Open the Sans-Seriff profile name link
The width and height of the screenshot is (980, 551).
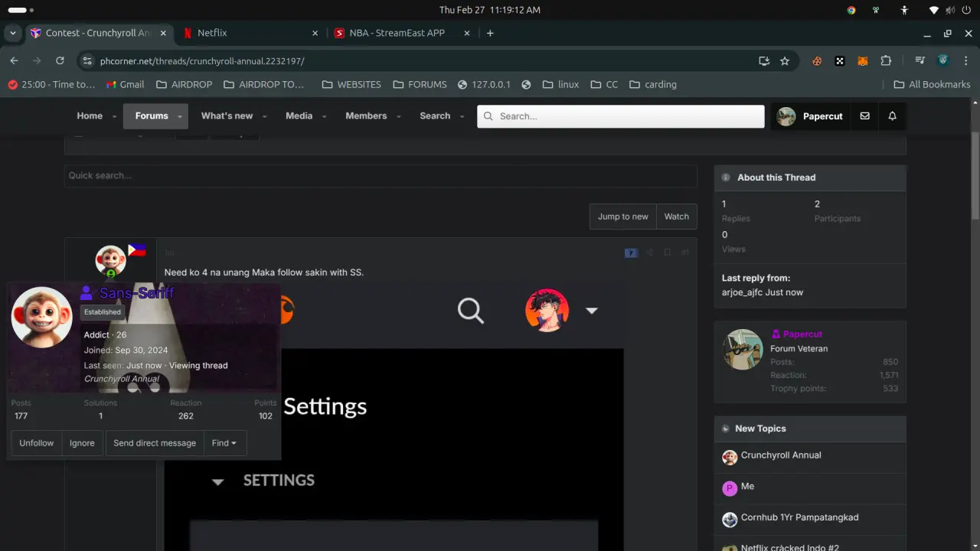pyautogui.click(x=136, y=293)
